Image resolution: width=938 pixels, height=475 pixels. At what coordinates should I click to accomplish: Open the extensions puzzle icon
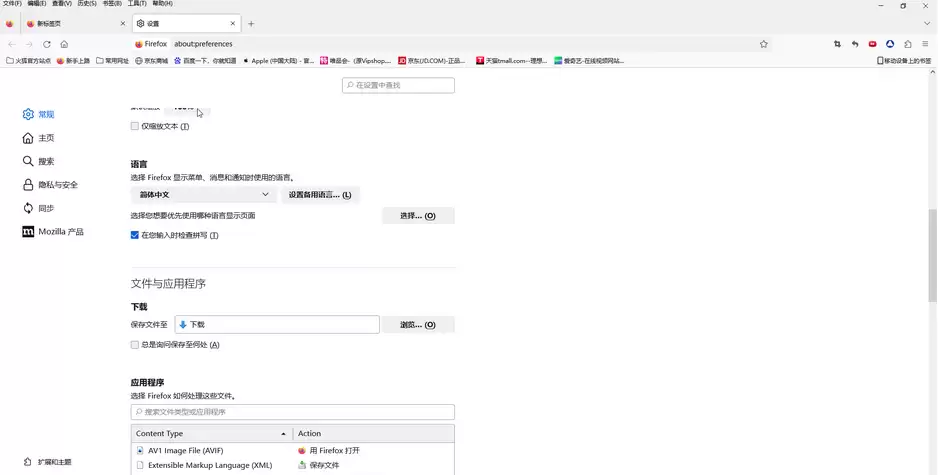pos(907,44)
